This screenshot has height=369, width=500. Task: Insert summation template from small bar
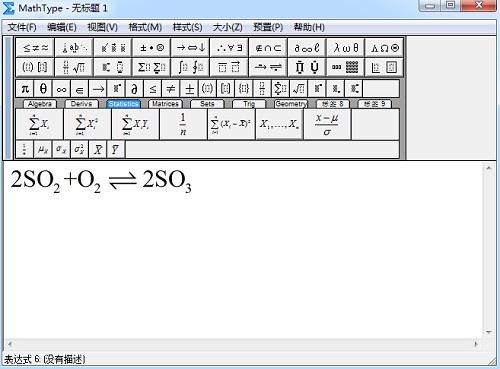pyautogui.click(x=280, y=89)
